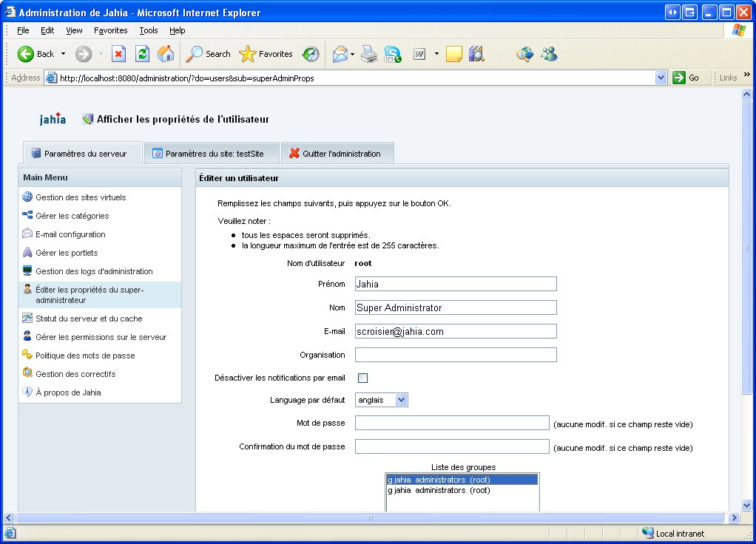The image size is (756, 544).
Task: Click Gérer les catégories tree icon
Action: click(27, 215)
